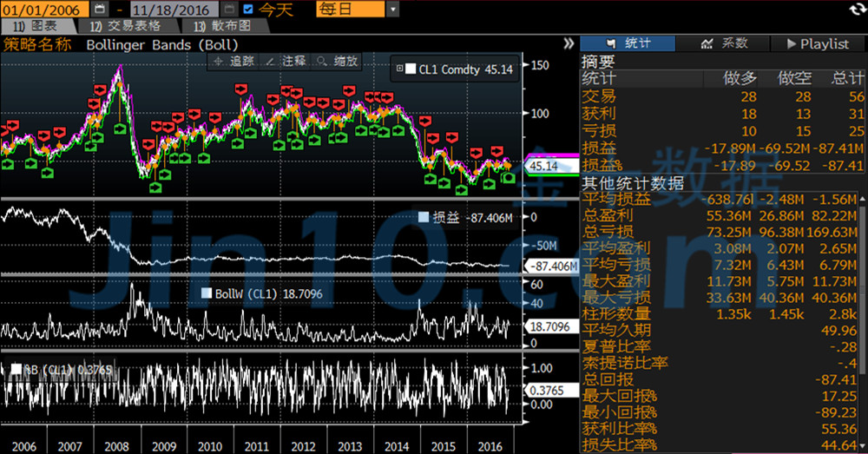Activate the 缩放 (Zoom) magnifier tool
This screenshot has width=868, height=454.
point(338,61)
